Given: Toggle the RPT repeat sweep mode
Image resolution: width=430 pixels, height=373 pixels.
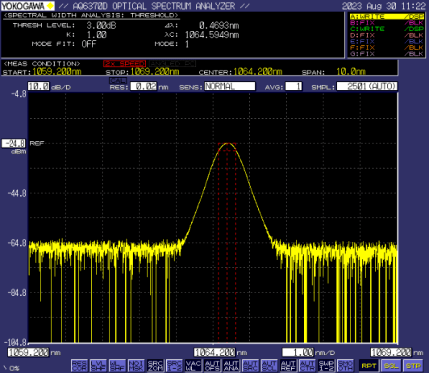Looking at the screenshot, I should point(368,366).
